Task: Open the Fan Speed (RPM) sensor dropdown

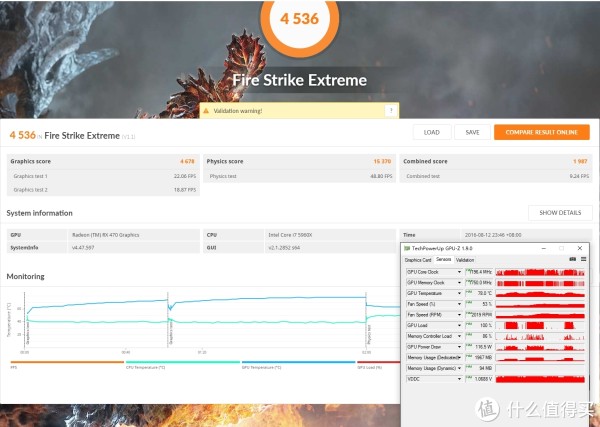Action: (x=460, y=315)
